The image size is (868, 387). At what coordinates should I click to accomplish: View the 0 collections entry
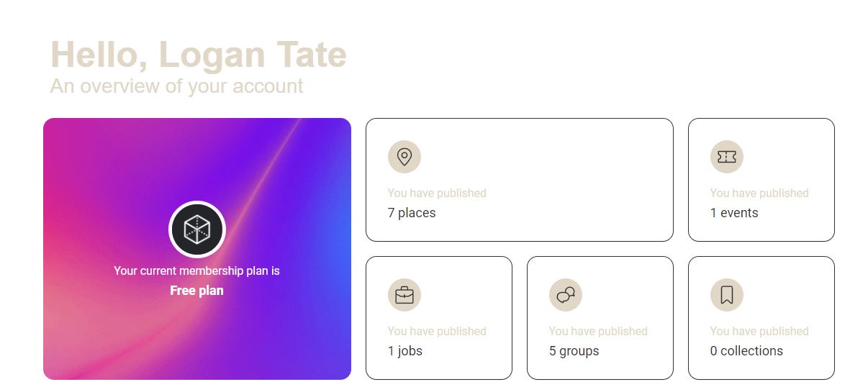pyautogui.click(x=746, y=351)
